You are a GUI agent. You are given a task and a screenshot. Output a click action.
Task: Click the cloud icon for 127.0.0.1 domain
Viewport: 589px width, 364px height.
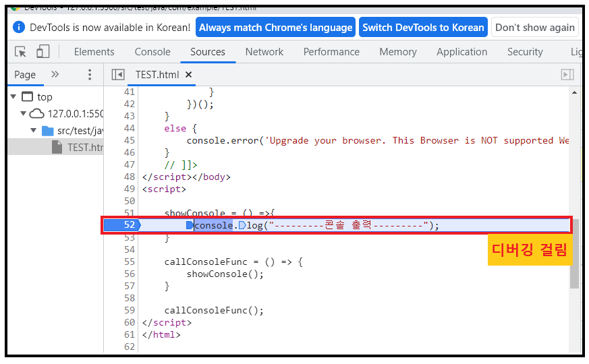click(x=37, y=113)
